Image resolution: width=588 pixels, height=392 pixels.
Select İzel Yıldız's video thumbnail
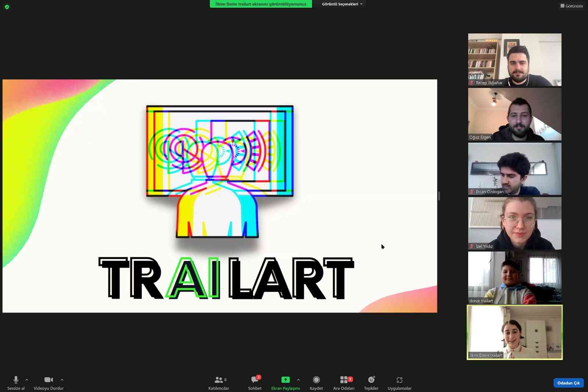[x=514, y=223]
